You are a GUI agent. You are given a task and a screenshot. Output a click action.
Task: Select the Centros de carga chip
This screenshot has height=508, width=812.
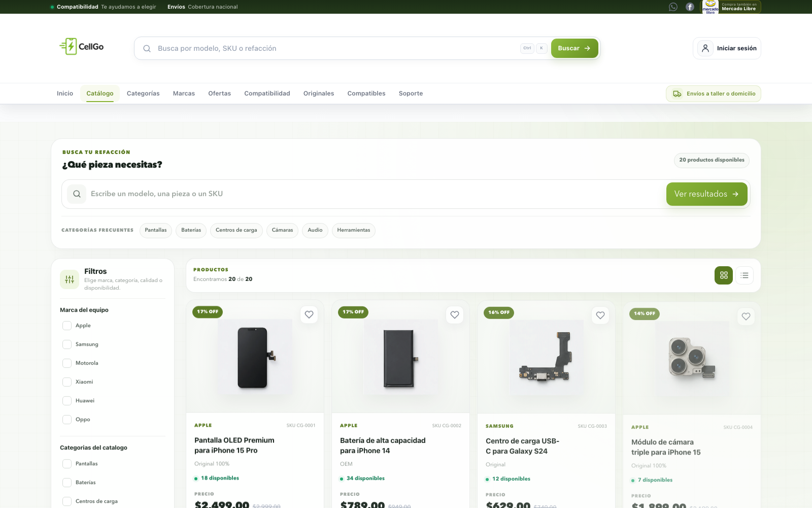point(236,230)
